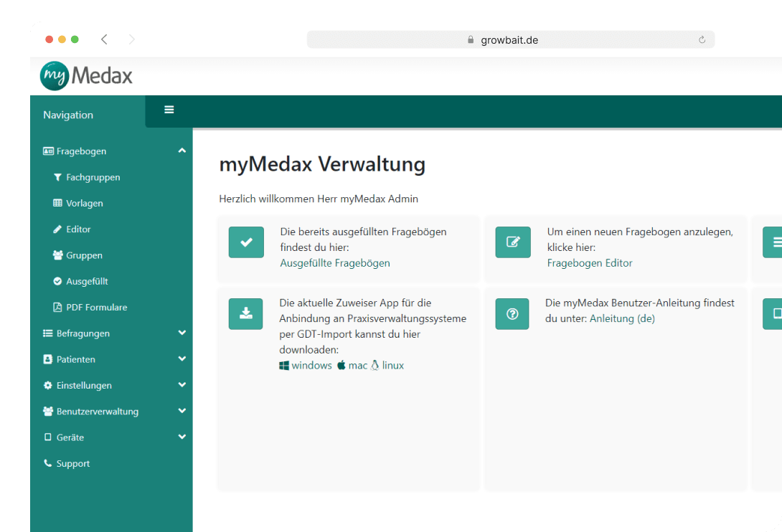The height and width of the screenshot is (532, 782).
Task: Open Ausgefüllt in the sidebar
Action: point(87,281)
